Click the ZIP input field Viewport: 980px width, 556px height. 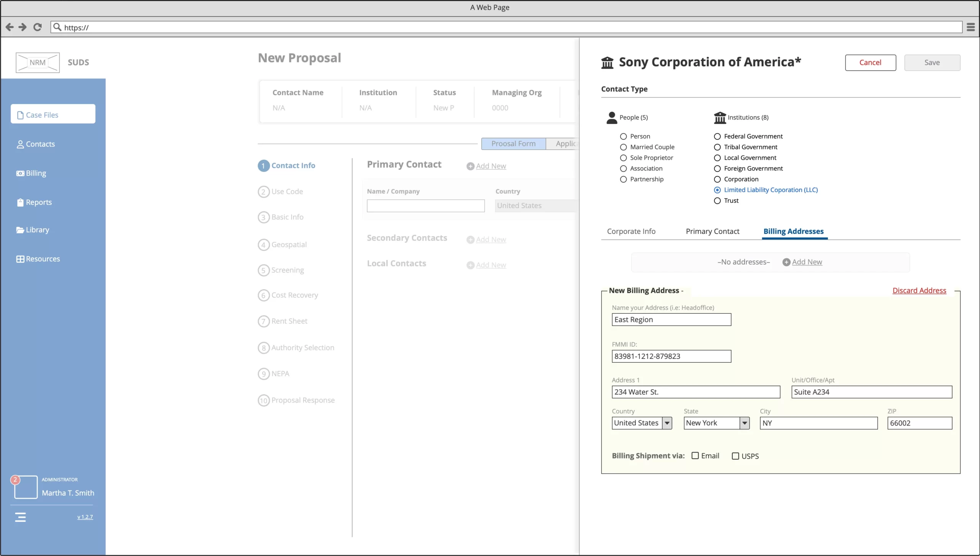(x=920, y=423)
